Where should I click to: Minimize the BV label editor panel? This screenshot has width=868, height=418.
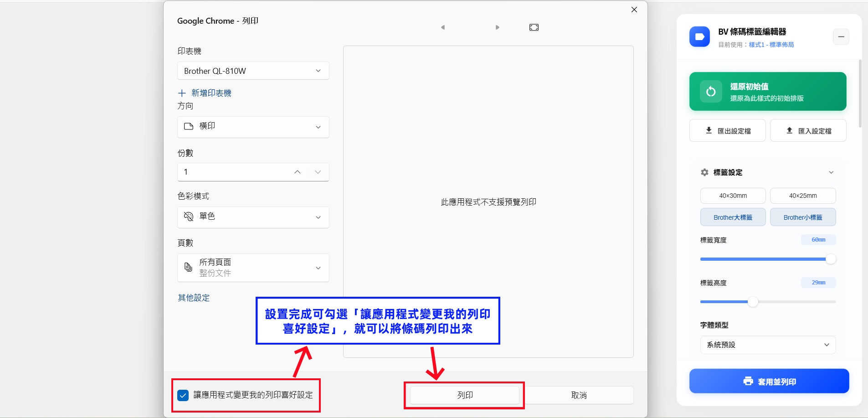(841, 36)
